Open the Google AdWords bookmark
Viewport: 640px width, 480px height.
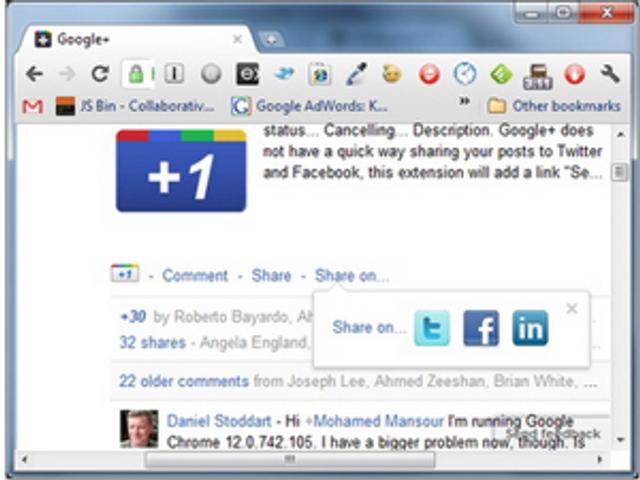309,107
